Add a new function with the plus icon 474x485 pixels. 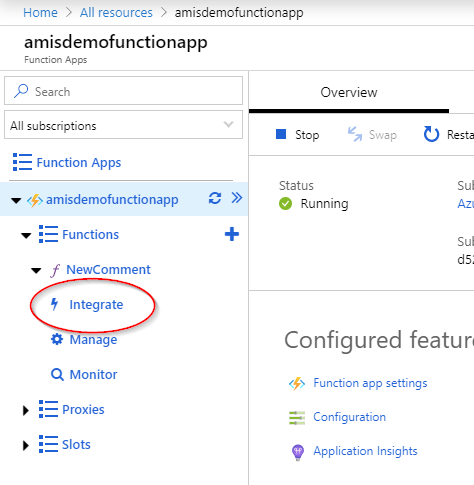coord(232,234)
